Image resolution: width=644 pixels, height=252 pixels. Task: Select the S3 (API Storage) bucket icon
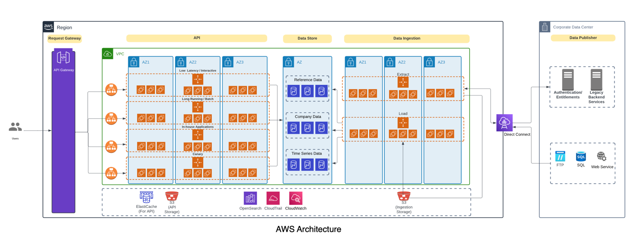point(172,196)
